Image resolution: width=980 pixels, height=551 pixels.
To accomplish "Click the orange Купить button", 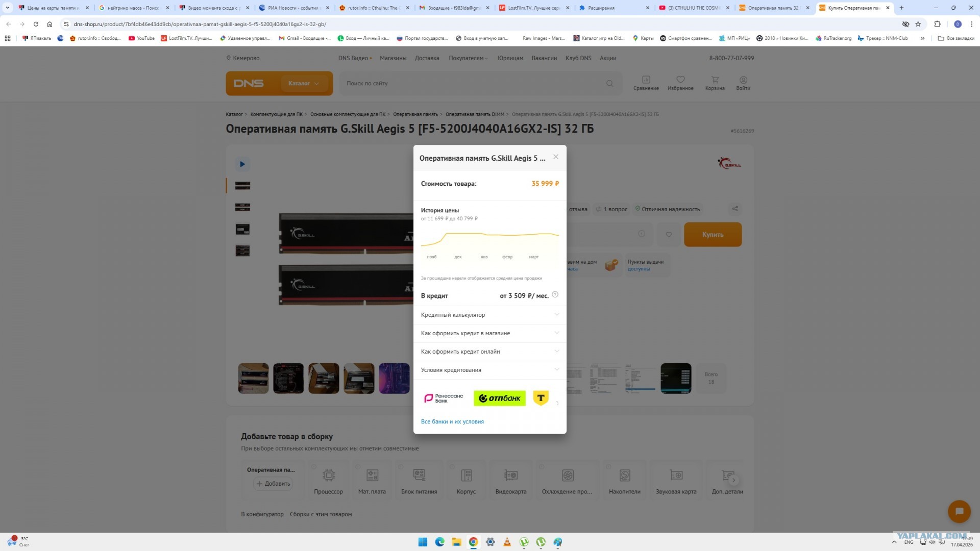I will (x=713, y=235).
